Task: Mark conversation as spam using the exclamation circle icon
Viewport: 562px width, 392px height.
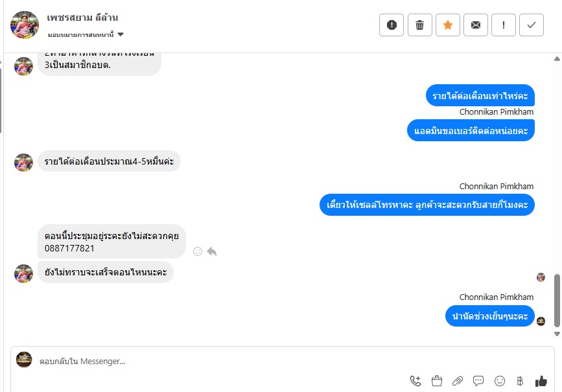Action: (x=392, y=25)
